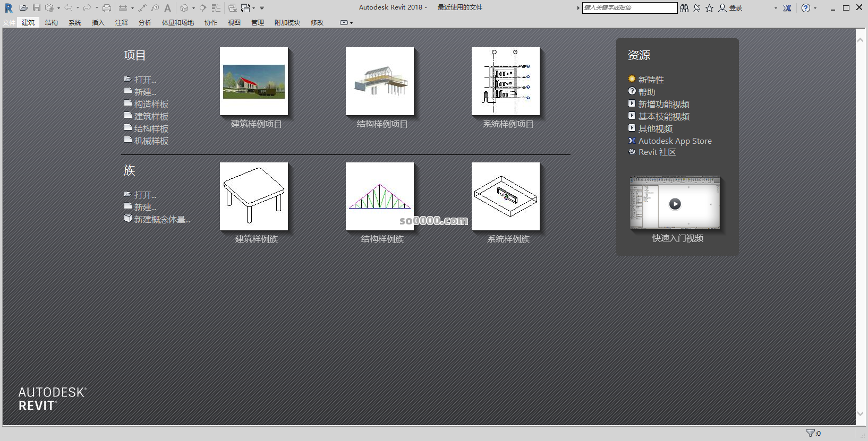Screen dimensions: 868x441
Task: Click the scrollbar down arrow
Action: tap(861, 413)
